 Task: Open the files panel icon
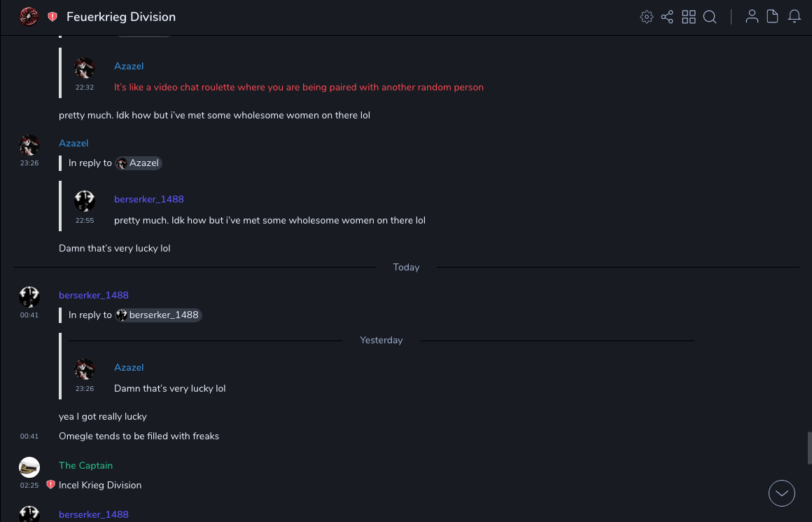point(773,17)
